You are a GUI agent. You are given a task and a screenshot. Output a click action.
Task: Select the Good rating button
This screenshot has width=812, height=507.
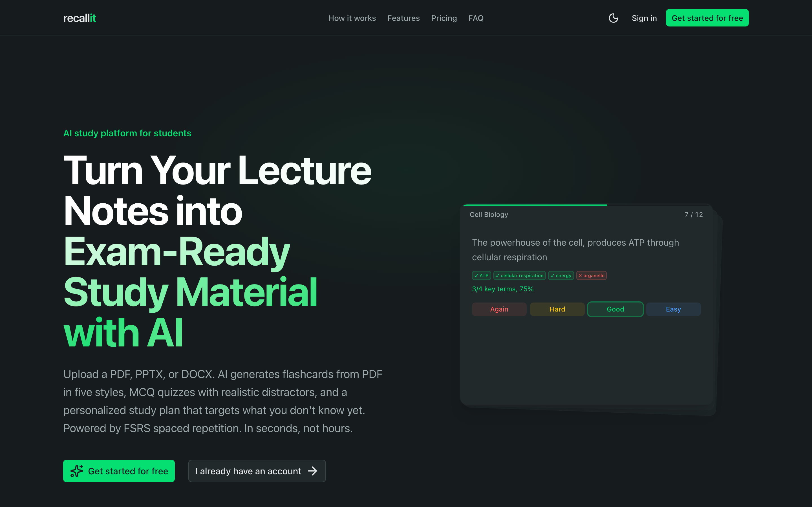(x=615, y=309)
